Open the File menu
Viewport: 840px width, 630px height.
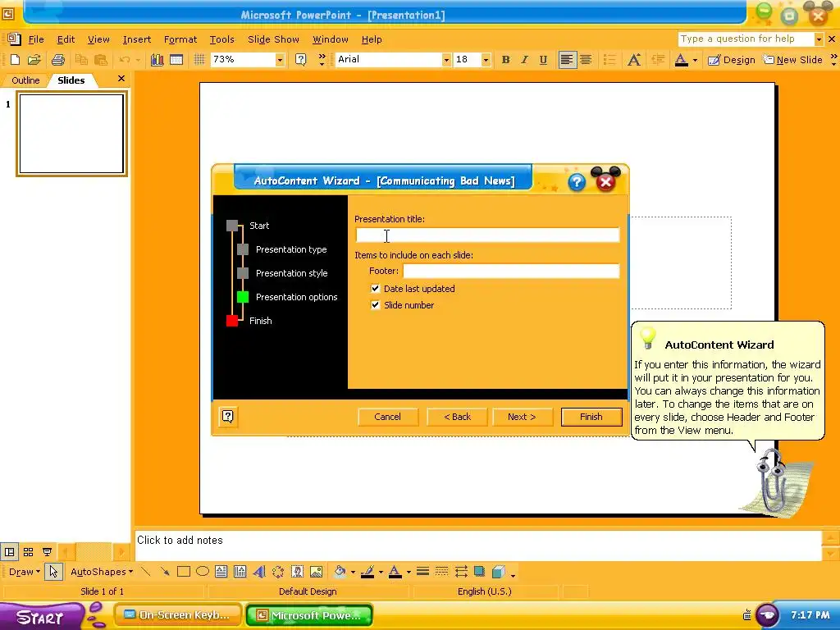36,39
